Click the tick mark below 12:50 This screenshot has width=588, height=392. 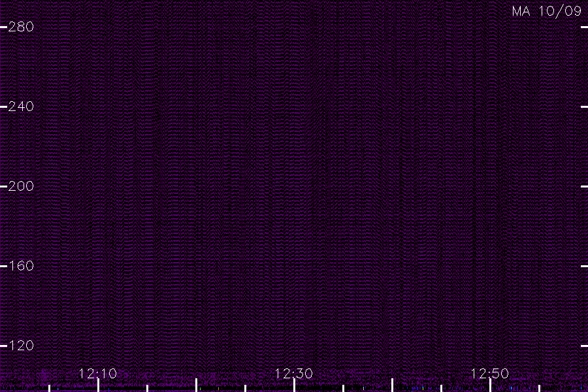(490, 385)
